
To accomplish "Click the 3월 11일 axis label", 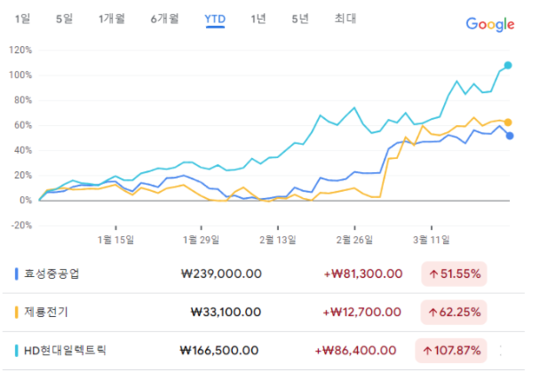I will tap(432, 239).
